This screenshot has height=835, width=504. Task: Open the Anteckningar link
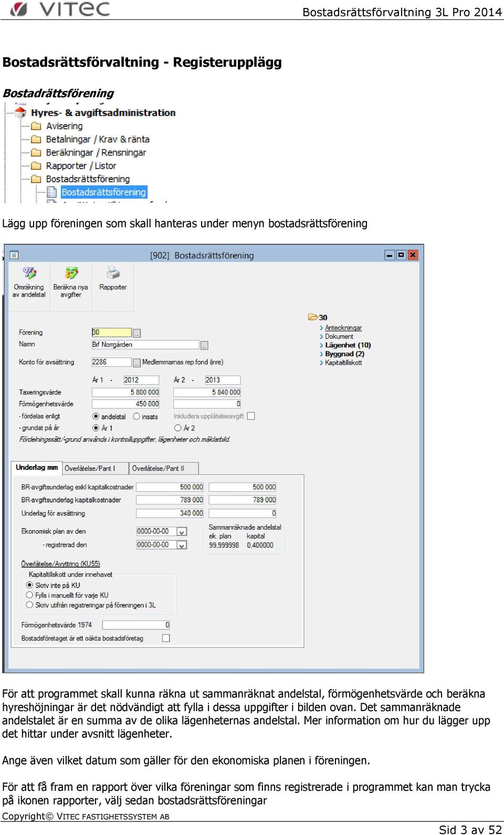click(x=343, y=328)
